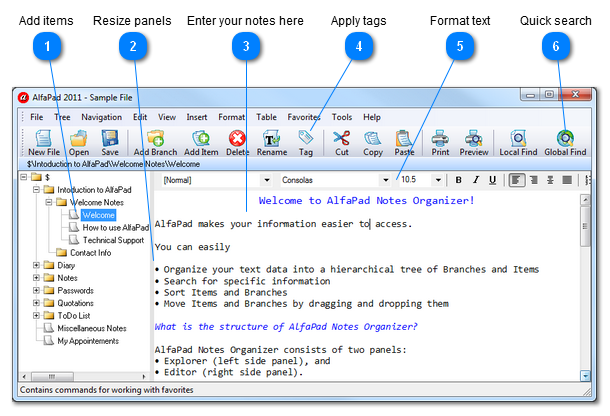Toggle Bold formatting

pyautogui.click(x=459, y=180)
